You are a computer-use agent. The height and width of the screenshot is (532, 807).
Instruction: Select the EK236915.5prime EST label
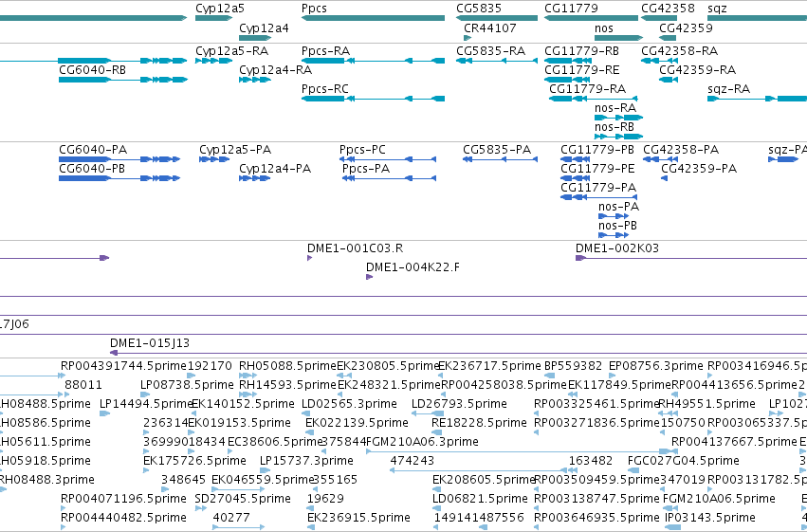click(x=358, y=518)
